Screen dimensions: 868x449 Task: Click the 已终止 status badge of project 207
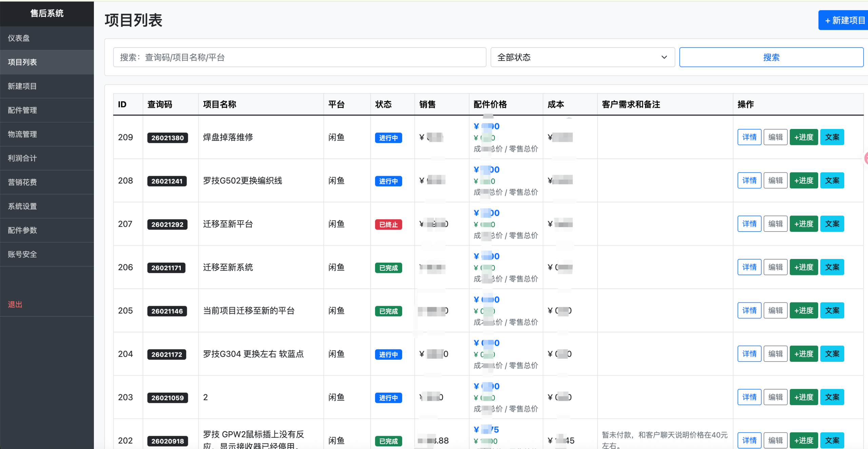coord(388,224)
